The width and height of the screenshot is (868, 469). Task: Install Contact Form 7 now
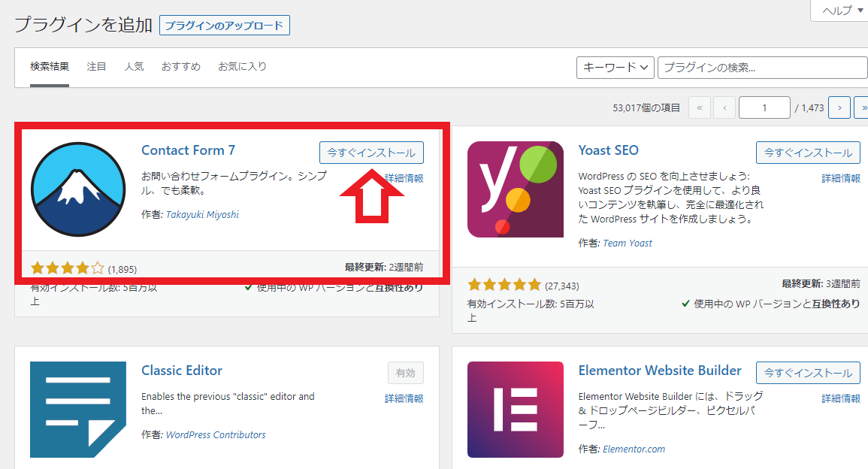(371, 153)
